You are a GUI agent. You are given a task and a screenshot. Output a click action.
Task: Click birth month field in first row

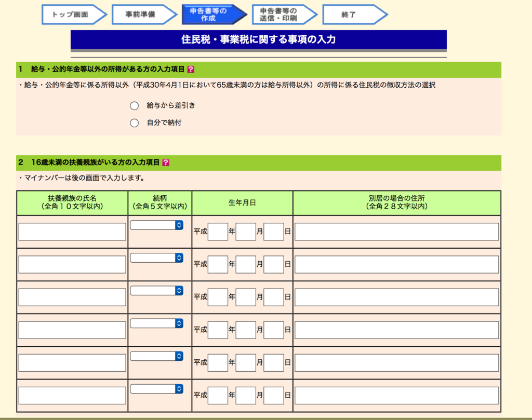point(246,232)
